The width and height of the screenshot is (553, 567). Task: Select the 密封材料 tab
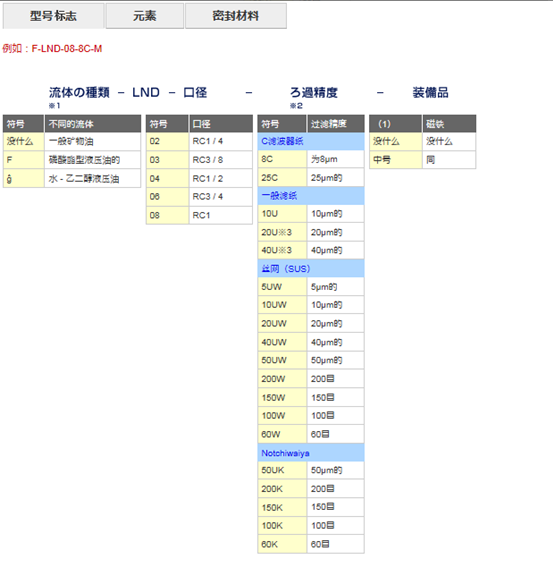click(236, 16)
